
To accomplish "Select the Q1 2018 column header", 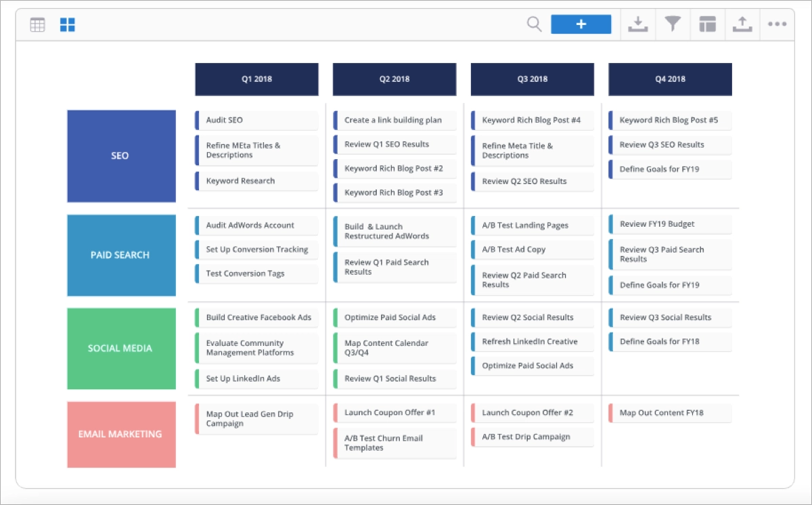I will click(x=256, y=79).
